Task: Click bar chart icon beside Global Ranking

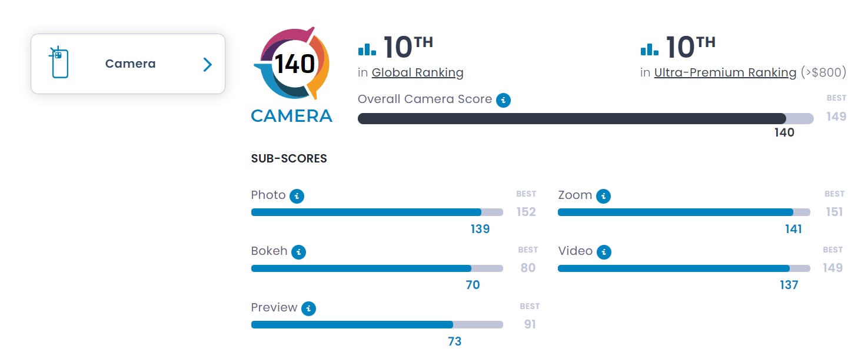Action: [367, 49]
